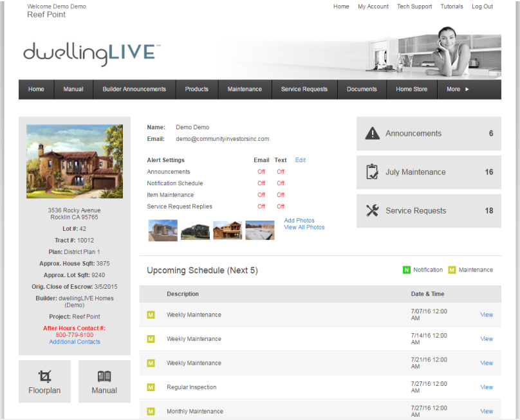The image size is (520, 420).
Task: Click the dwellingLIVE logo
Action: click(x=91, y=53)
